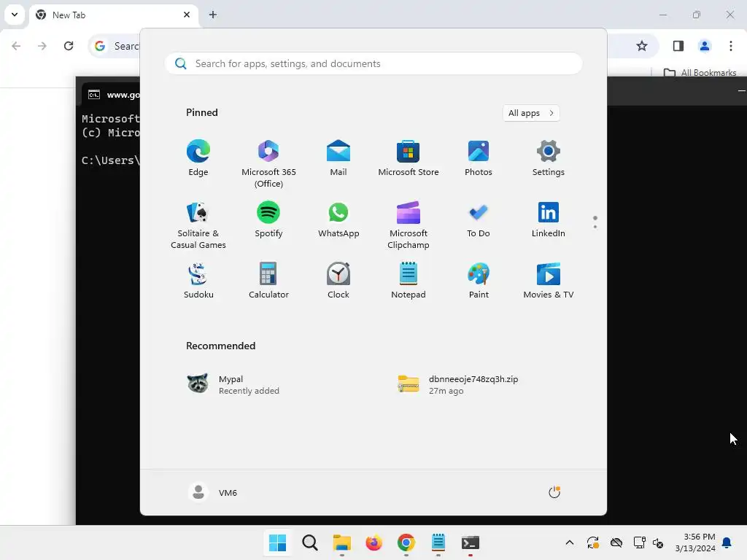Open Microsoft Store from pinned apps
Image resolution: width=747 pixels, height=560 pixels.
[409, 158]
